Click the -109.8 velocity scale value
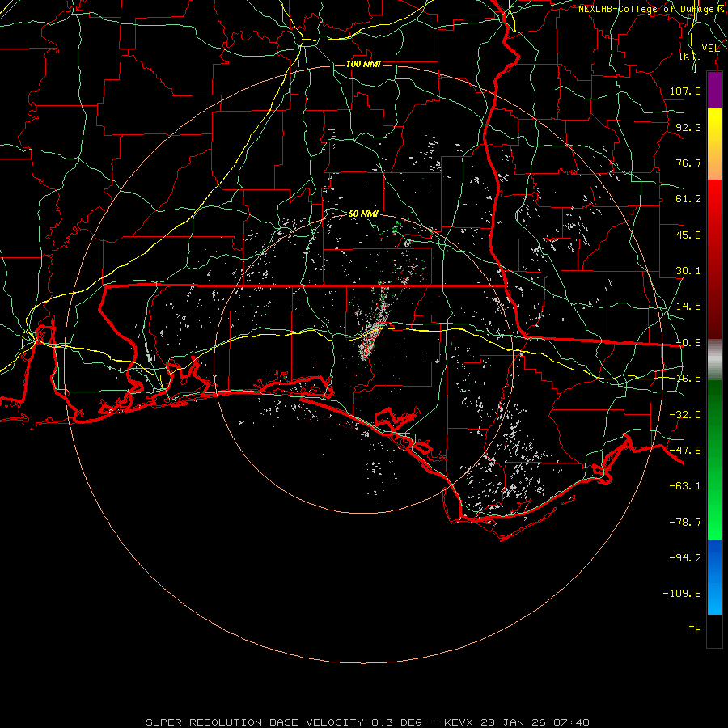 (x=682, y=594)
